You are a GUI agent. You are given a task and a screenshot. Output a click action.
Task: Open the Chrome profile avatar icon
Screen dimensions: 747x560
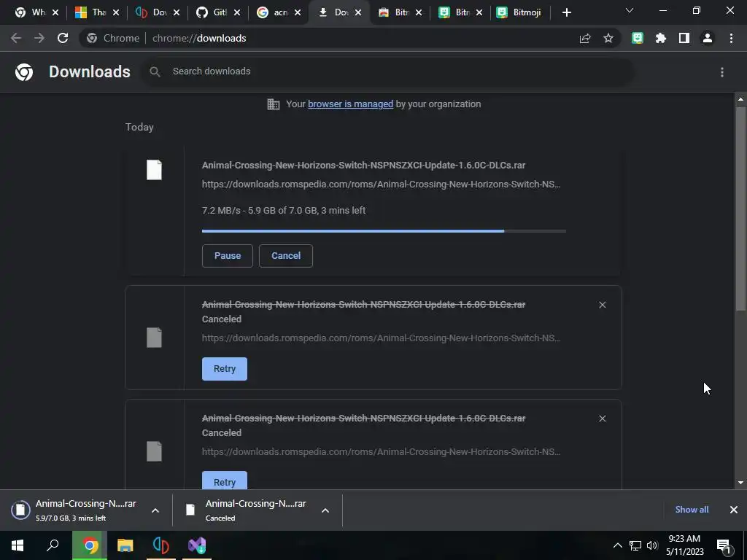(x=708, y=38)
